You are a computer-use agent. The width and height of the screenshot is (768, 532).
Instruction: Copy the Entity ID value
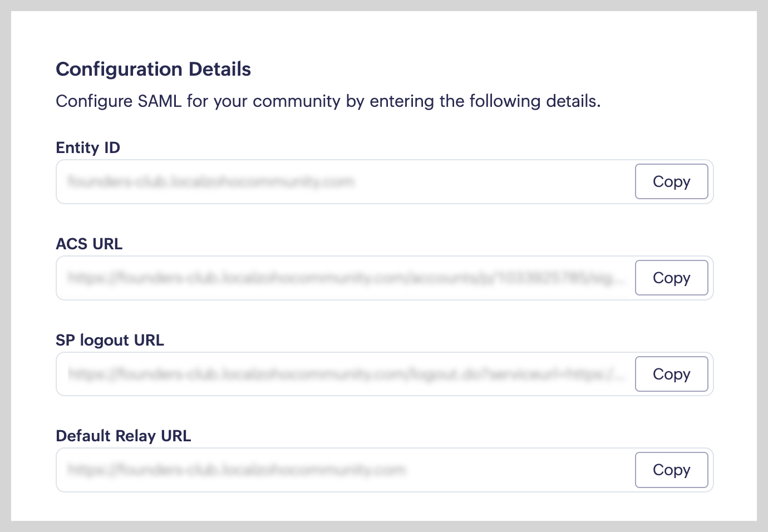[x=671, y=181]
